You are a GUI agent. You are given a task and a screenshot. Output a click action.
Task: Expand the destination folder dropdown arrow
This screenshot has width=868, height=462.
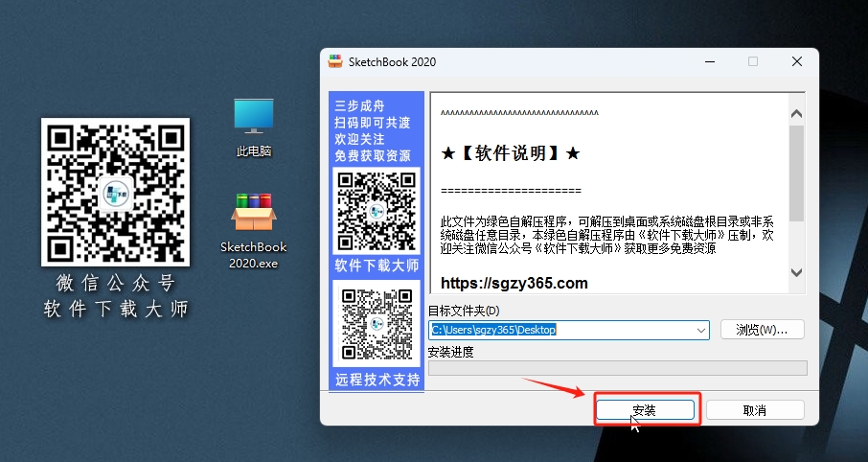701,330
